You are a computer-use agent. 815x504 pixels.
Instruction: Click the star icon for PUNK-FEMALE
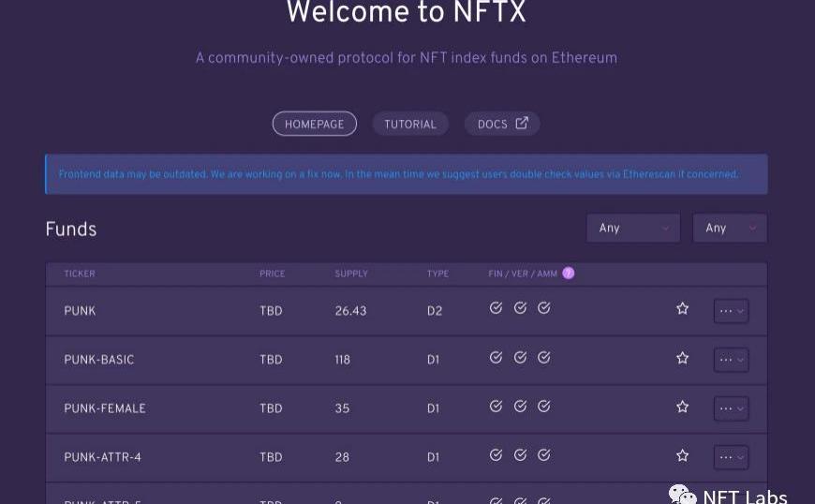point(682,407)
